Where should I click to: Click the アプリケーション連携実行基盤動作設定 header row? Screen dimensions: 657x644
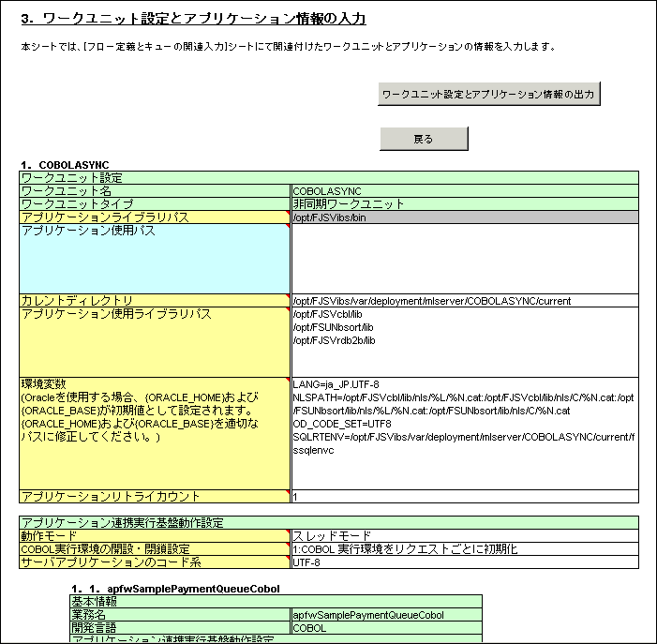pos(329,522)
